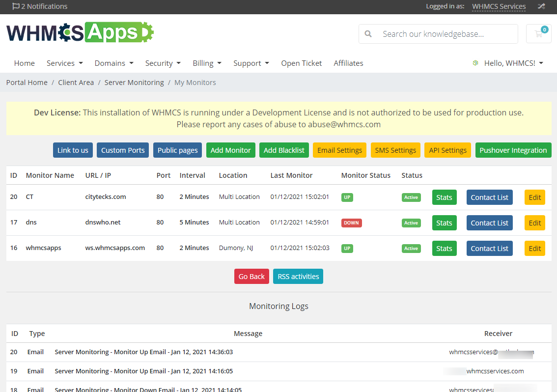The height and width of the screenshot is (392, 557).
Task: Click Monitoring Logs heading
Action: pos(278,306)
